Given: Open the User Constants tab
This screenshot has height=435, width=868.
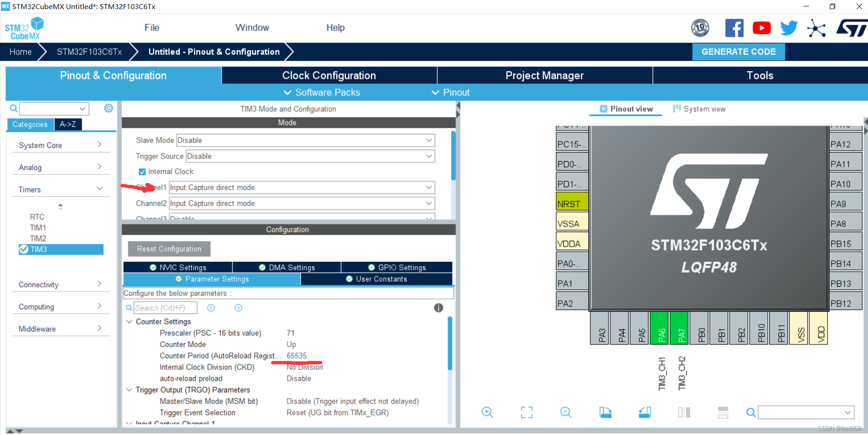Looking at the screenshot, I should (376, 279).
